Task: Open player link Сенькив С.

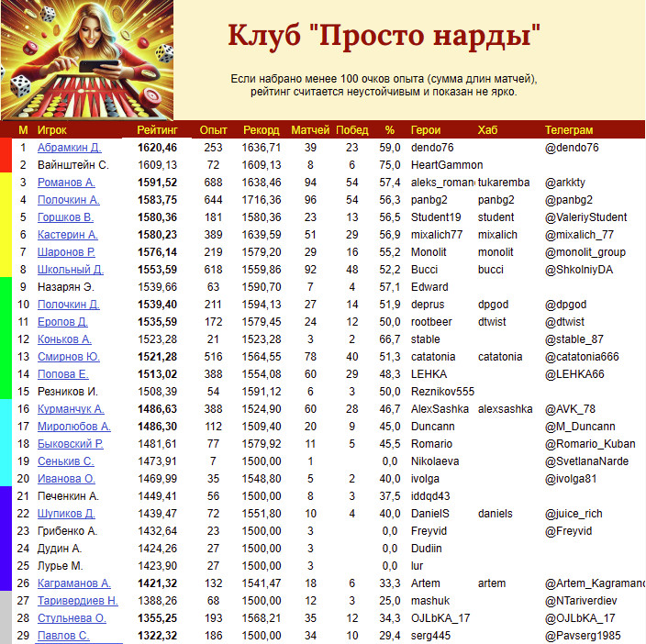Action: coord(65,461)
